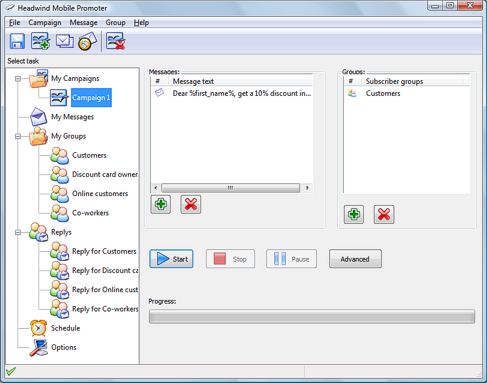Open the Message menu
Screen dimensions: 487x383
(x=83, y=23)
